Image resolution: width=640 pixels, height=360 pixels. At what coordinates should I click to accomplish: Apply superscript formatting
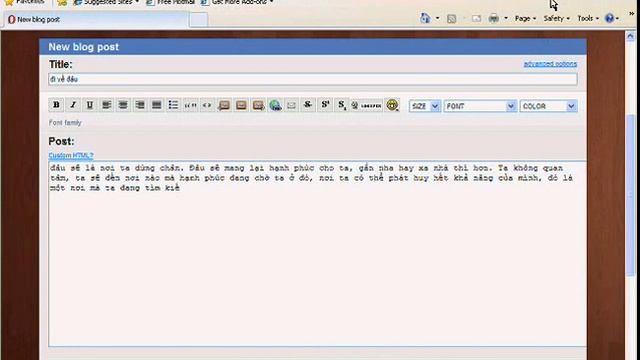pyautogui.click(x=325, y=105)
